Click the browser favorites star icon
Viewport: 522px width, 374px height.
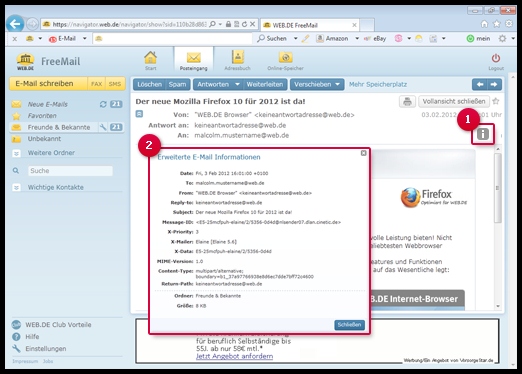pyautogui.click(x=497, y=24)
